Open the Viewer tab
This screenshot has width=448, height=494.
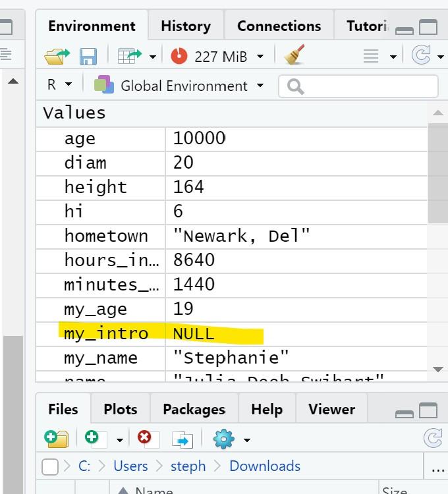point(332,409)
